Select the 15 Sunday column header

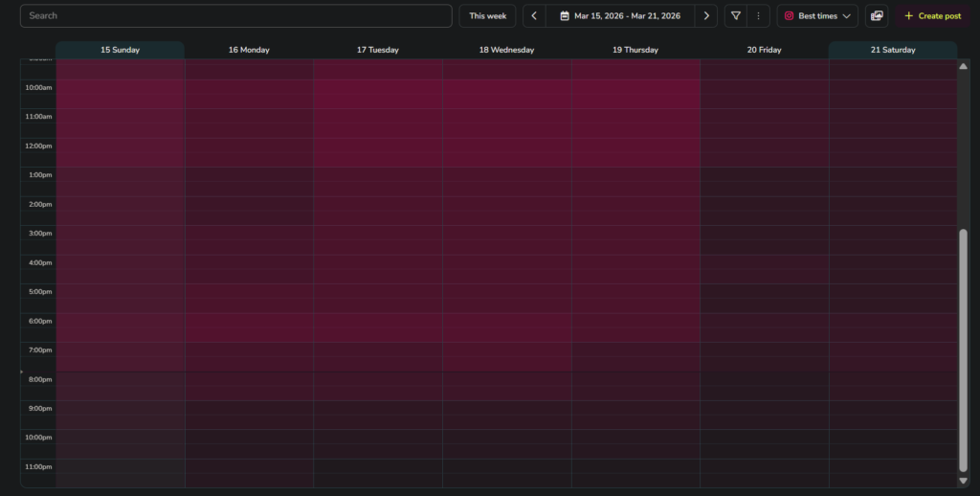[120, 50]
